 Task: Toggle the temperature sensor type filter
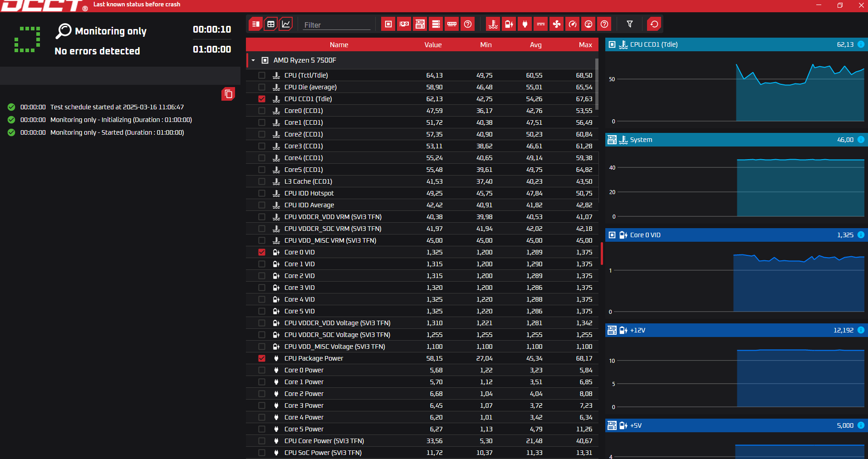pos(493,24)
